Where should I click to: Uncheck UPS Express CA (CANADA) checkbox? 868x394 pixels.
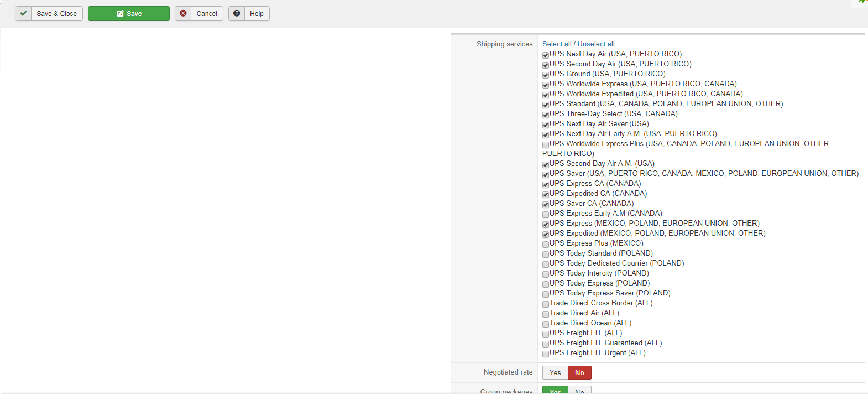click(x=546, y=184)
